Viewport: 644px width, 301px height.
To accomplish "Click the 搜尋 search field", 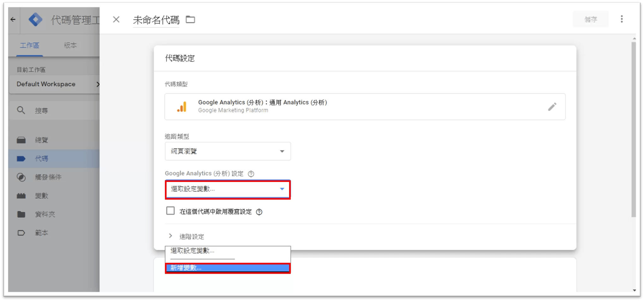I will (x=54, y=111).
